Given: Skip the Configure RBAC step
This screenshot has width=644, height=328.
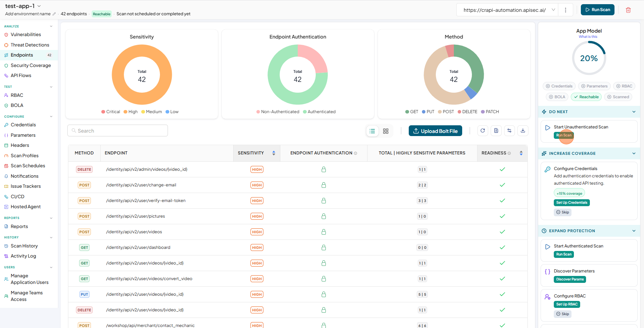Looking at the screenshot, I should tap(562, 314).
